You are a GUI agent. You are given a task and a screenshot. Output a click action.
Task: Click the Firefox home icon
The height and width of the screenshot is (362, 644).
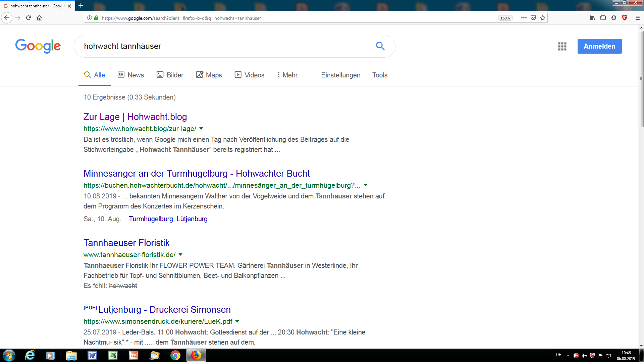(x=39, y=18)
